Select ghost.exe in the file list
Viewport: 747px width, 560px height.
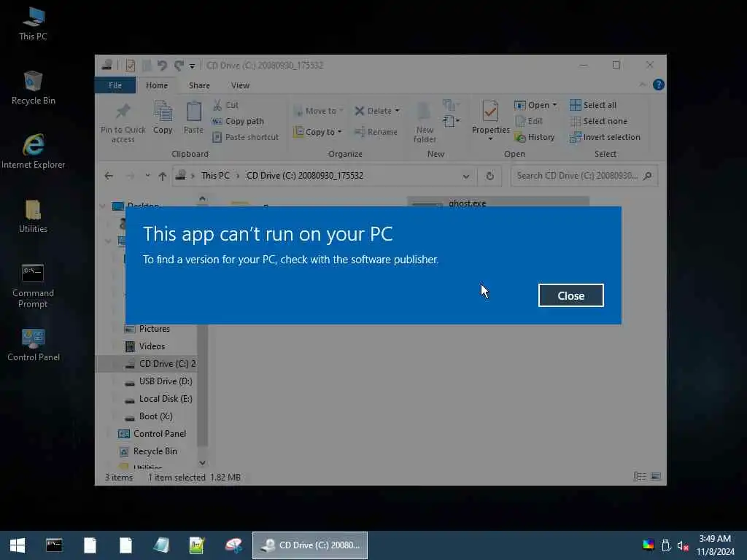click(498, 202)
